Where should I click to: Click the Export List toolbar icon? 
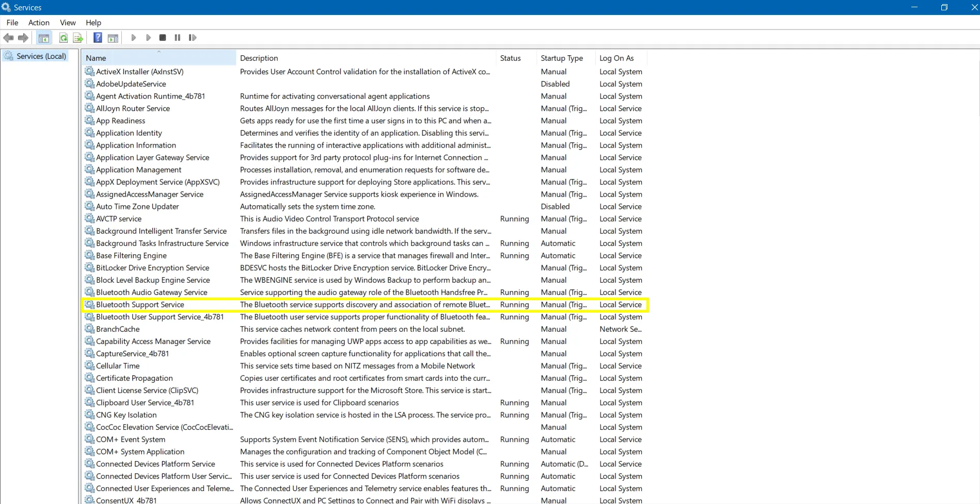[78, 38]
